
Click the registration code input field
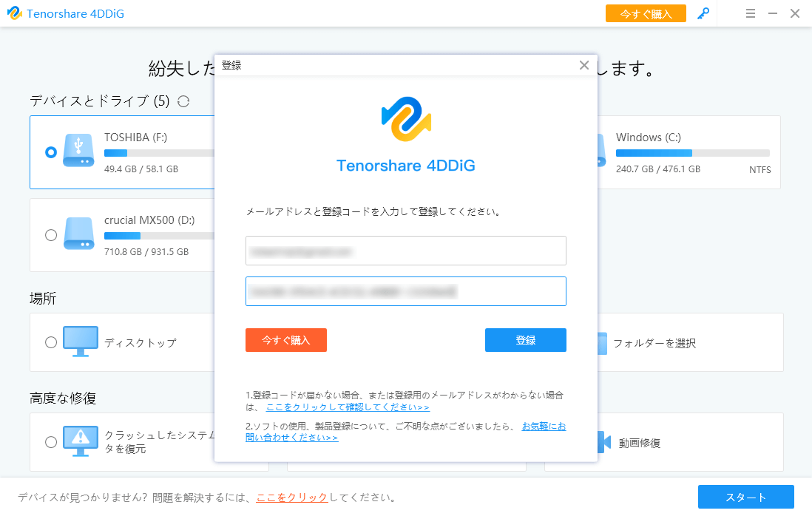406,291
